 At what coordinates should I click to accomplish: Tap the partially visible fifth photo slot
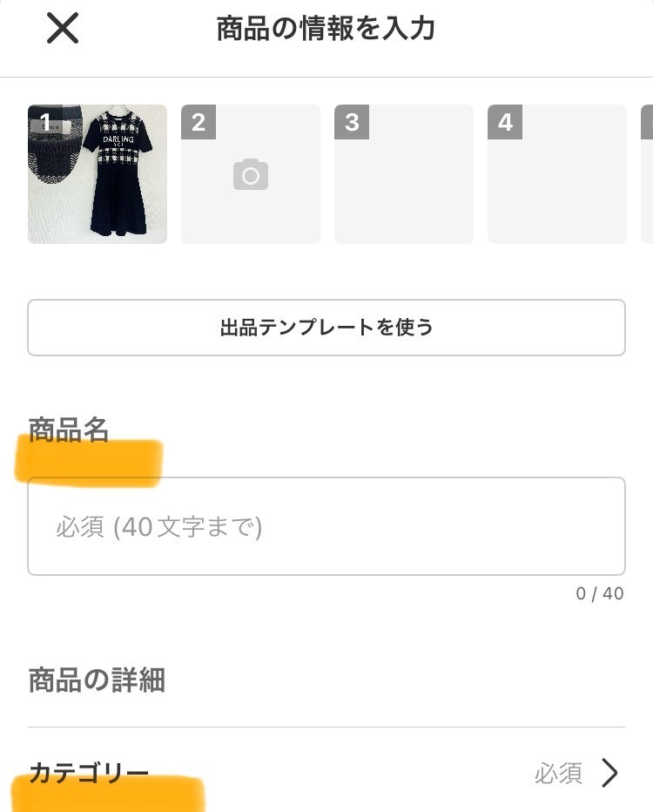(647, 174)
